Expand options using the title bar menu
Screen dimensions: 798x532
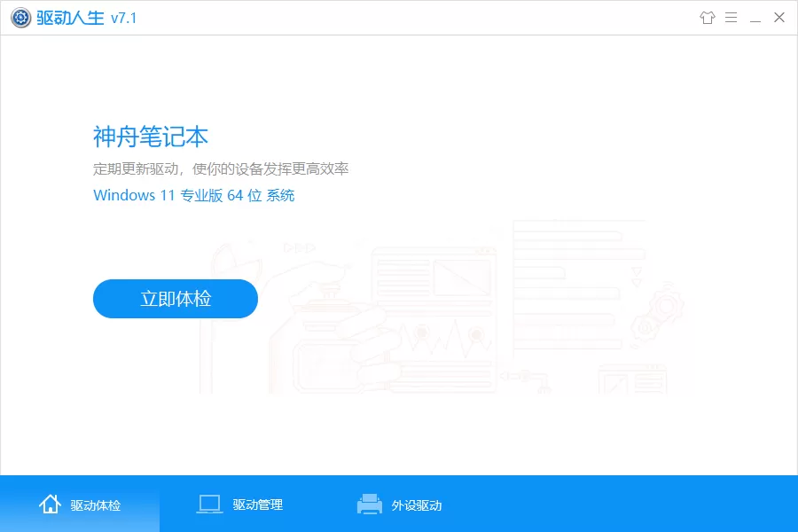(x=731, y=18)
